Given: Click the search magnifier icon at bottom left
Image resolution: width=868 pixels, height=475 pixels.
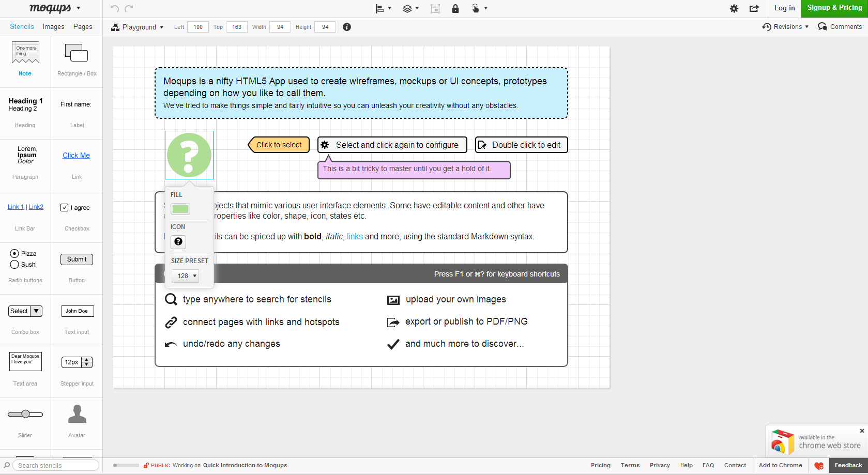Looking at the screenshot, I should pos(7,465).
